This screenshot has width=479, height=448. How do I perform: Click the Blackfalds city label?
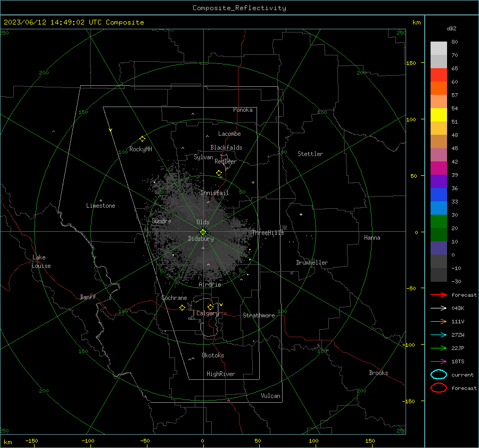(226, 148)
